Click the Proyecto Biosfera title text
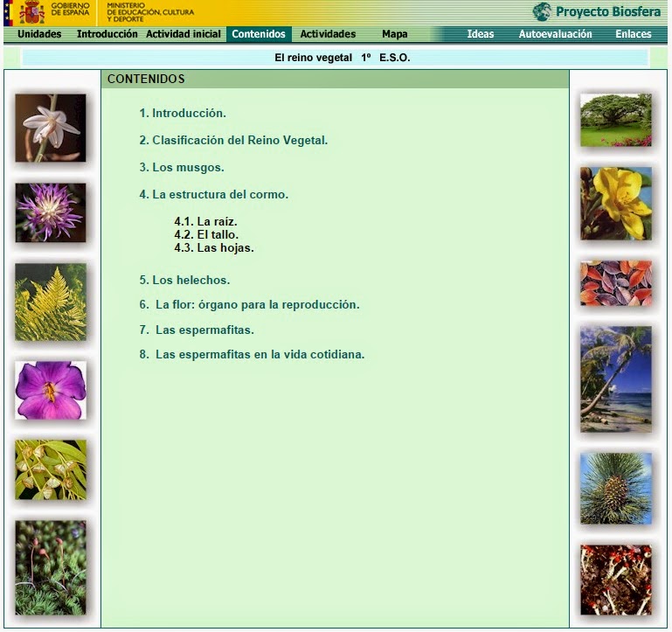672x632 pixels. pos(608,11)
